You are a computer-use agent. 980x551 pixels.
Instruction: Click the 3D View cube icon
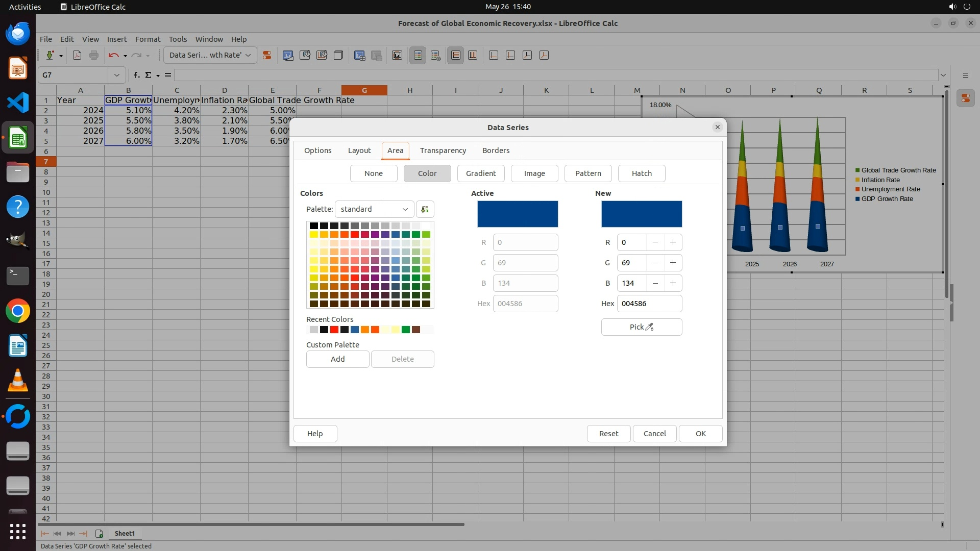pos(338,55)
